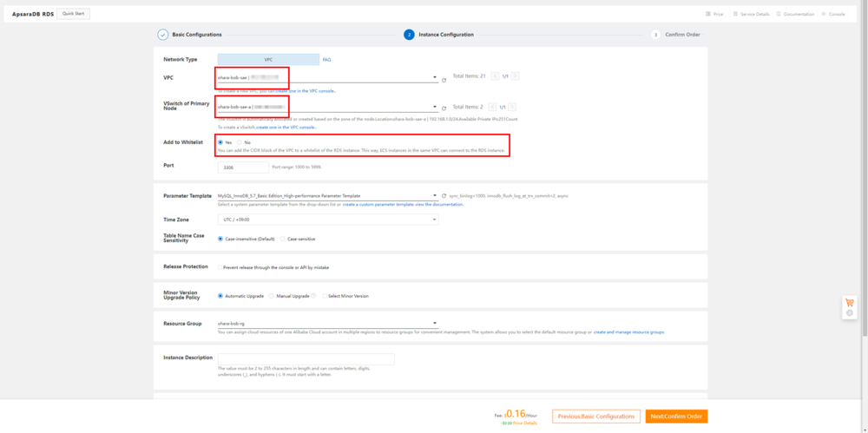Open Console in top menu
The height and width of the screenshot is (433, 868).
point(837,14)
